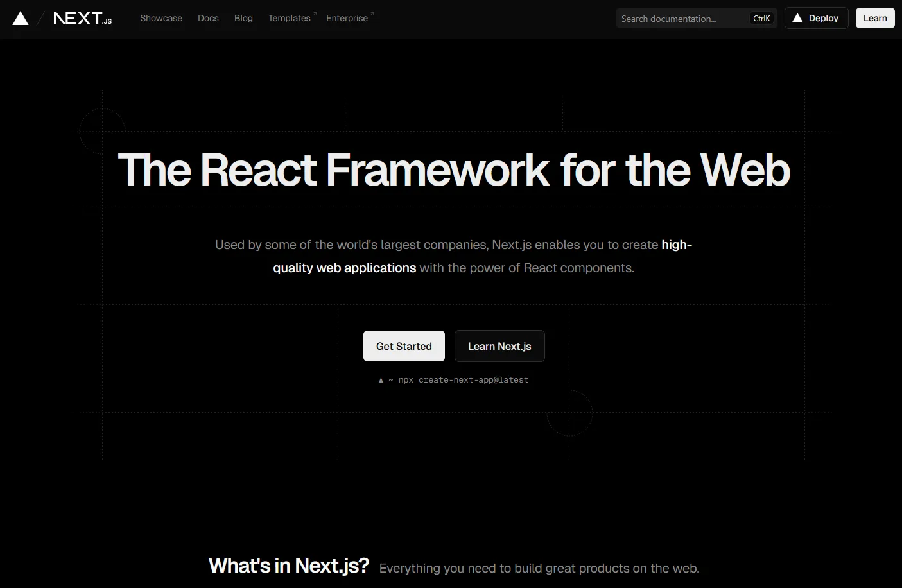Open the Blog page
The height and width of the screenshot is (588, 902).
(243, 18)
